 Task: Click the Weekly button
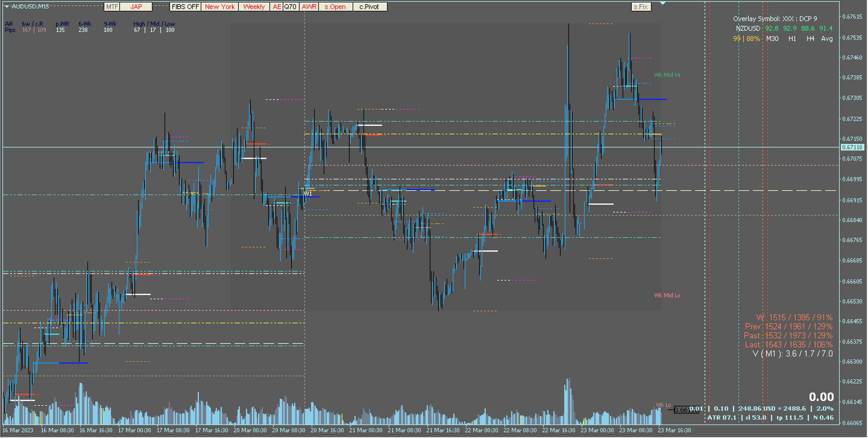[x=254, y=7]
